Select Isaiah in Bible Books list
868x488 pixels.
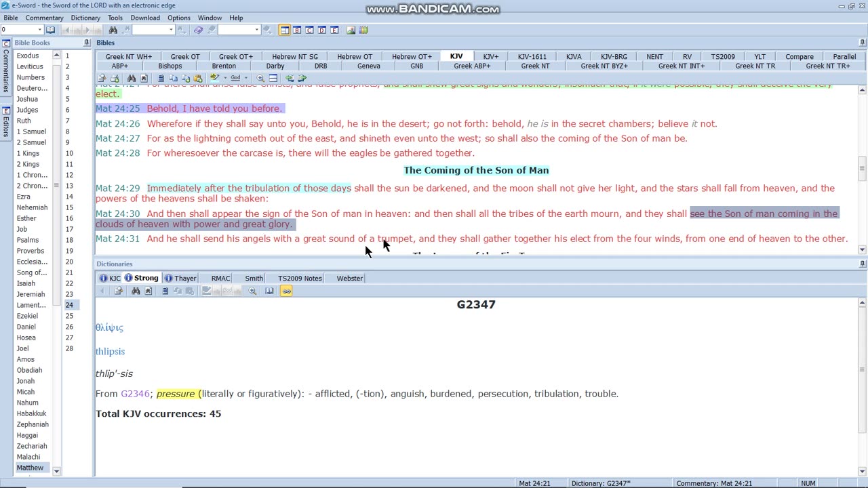pyautogui.click(x=26, y=283)
